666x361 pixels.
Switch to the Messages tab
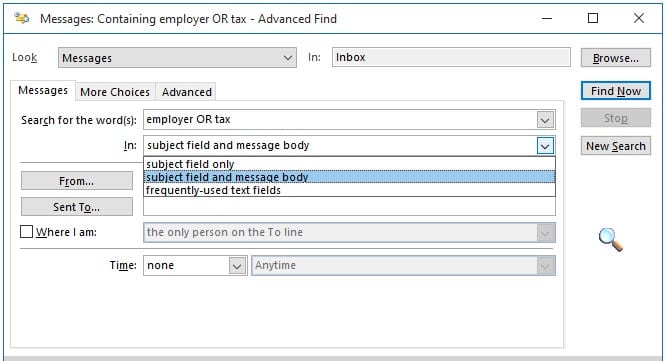[x=43, y=90]
